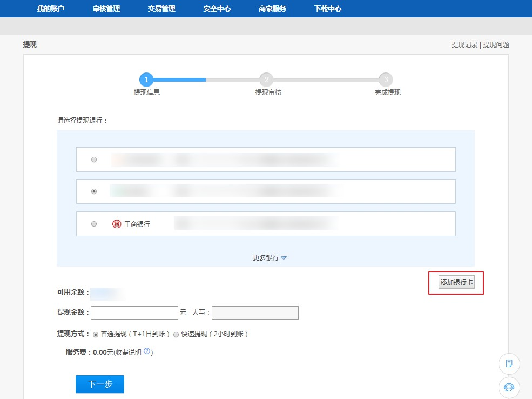Open 提现记录 link
This screenshot has width=532, height=399.
(464, 45)
